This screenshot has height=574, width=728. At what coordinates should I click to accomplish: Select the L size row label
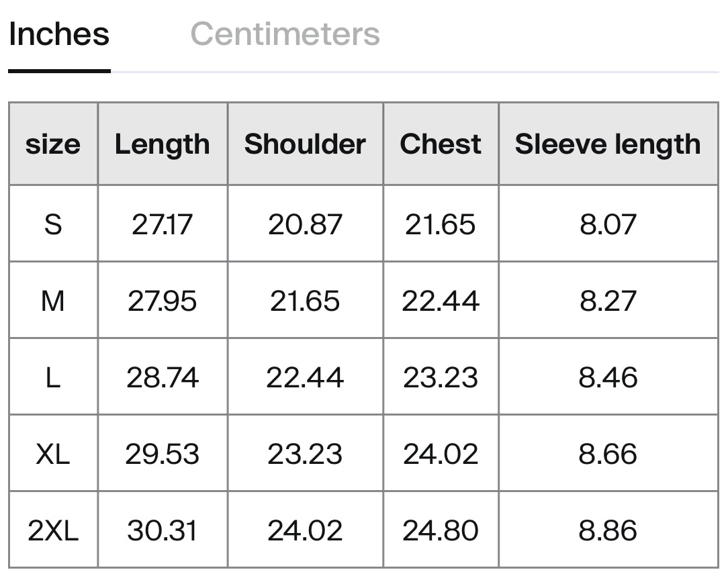pyautogui.click(x=53, y=377)
